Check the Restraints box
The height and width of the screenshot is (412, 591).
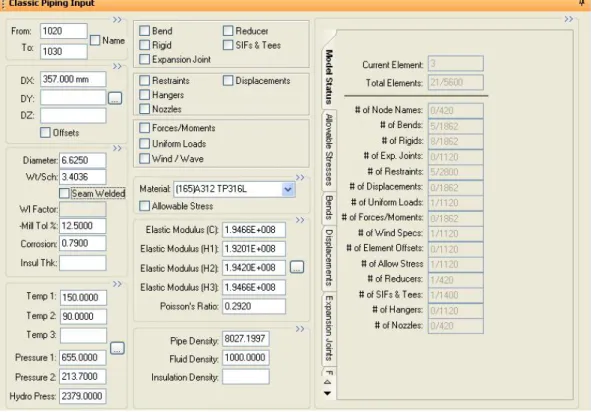[x=144, y=80]
